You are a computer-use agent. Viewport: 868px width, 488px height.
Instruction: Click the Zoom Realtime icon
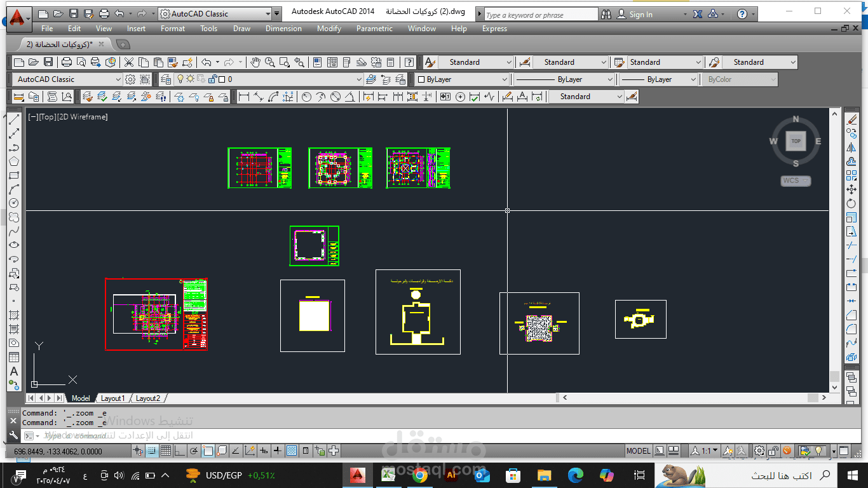click(x=269, y=62)
